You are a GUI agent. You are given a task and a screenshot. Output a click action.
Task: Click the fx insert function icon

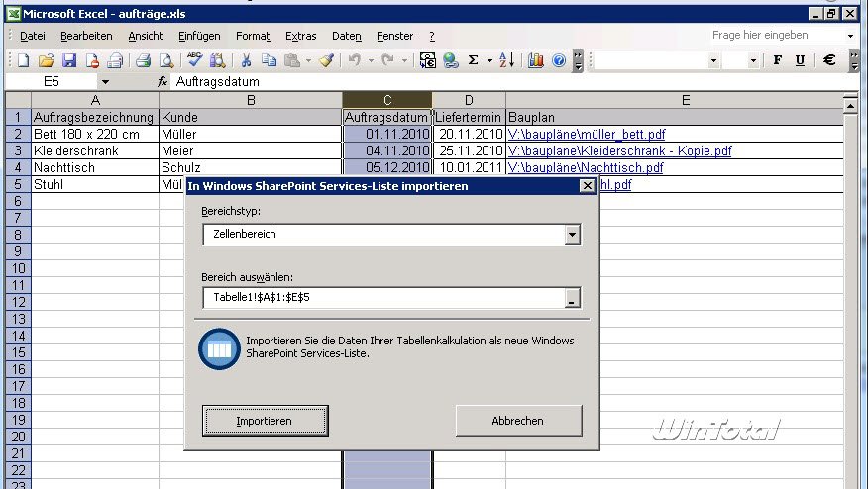(x=163, y=82)
